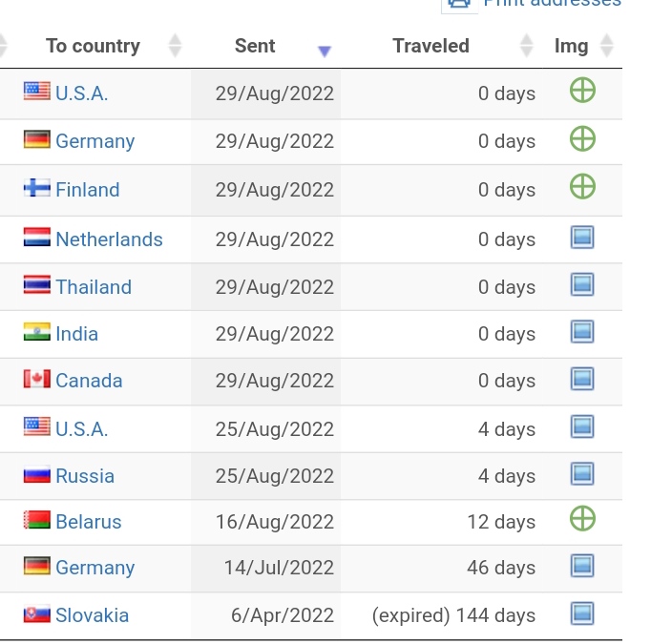This screenshot has width=651, height=644.
Task: Click the image icon in the Canada row
Action: click(x=582, y=380)
